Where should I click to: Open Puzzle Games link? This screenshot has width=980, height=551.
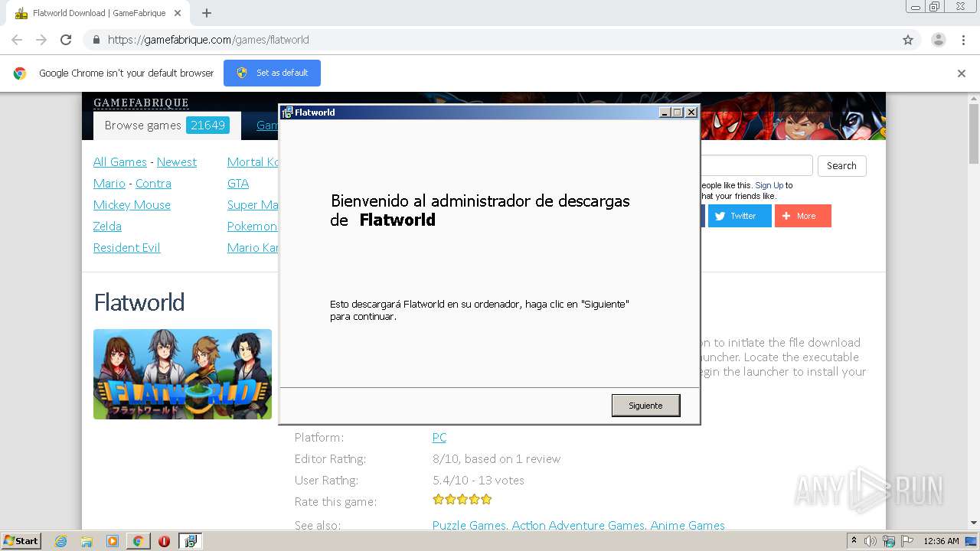(x=469, y=526)
